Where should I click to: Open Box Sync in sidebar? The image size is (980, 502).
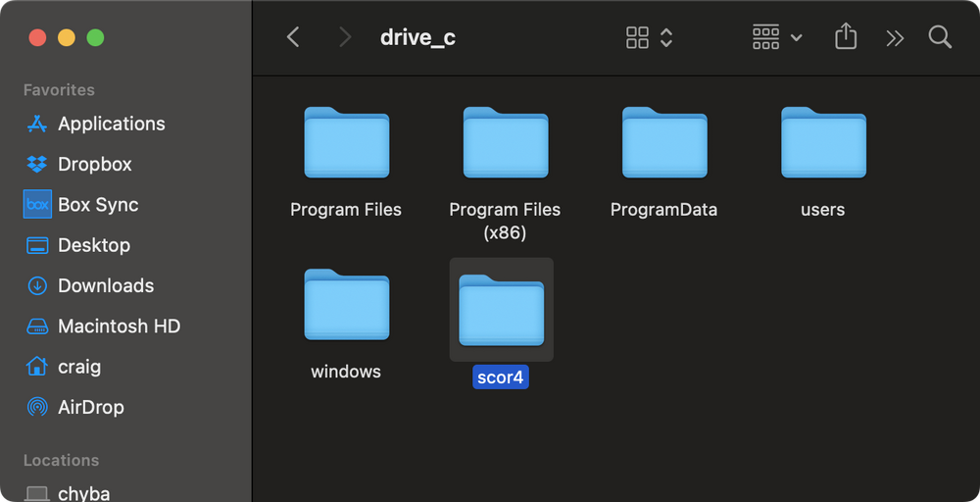point(98,205)
